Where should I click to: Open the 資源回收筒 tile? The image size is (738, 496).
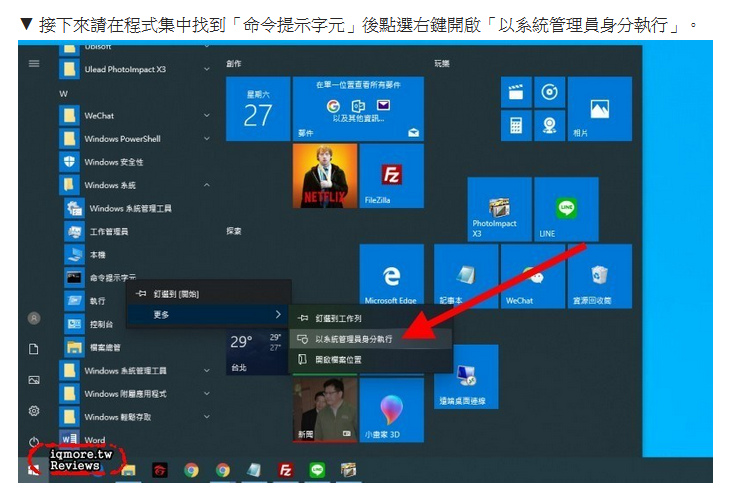599,276
